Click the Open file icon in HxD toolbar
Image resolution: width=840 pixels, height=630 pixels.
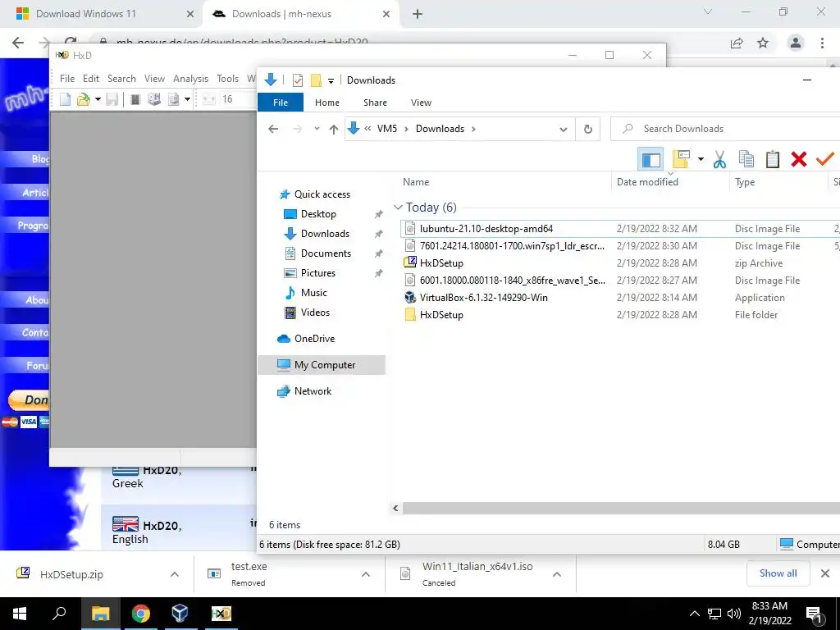[84, 99]
